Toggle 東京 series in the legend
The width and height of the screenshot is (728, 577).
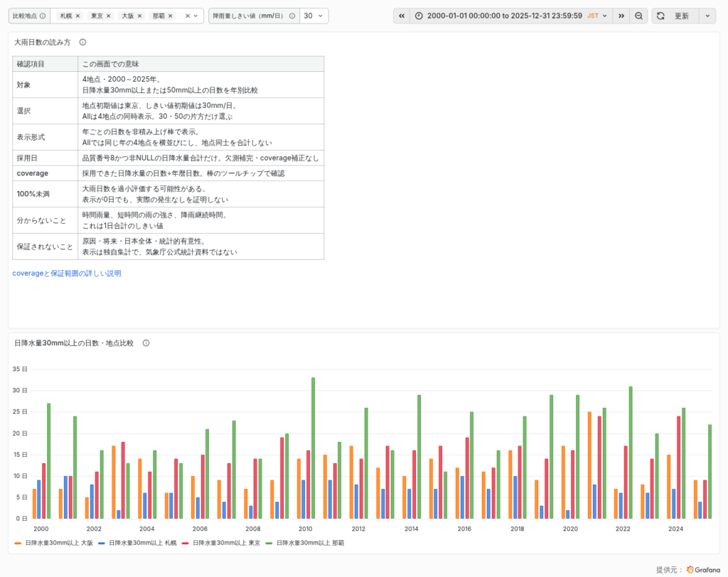[227, 543]
